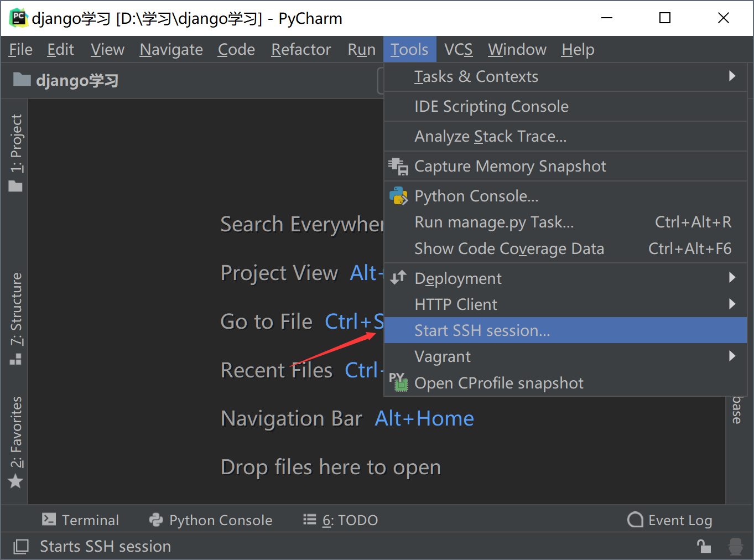Select Start SSH session menu item

pos(482,330)
